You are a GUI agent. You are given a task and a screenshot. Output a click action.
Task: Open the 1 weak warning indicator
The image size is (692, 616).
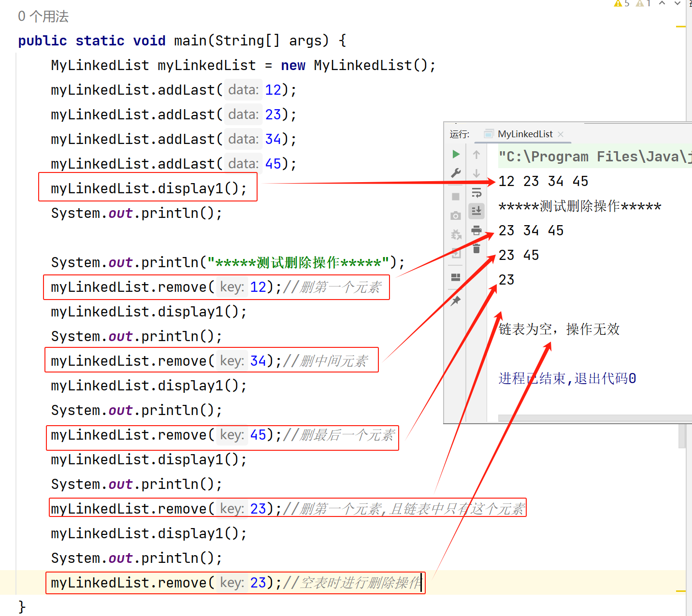tap(643, 3)
